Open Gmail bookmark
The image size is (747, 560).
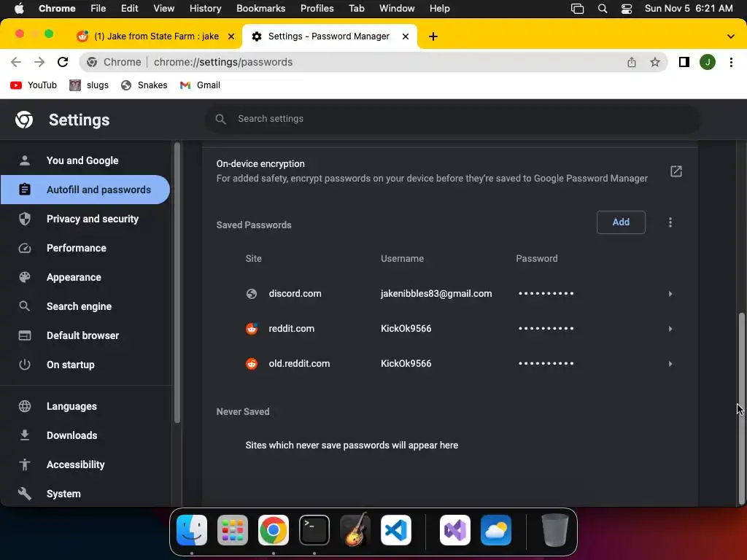[200, 85]
